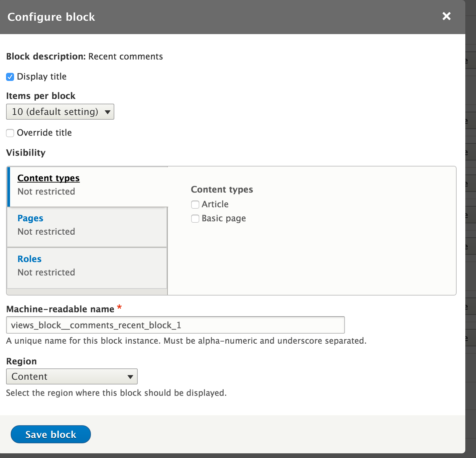
Task: Open the Items per block dropdown
Action: point(60,112)
